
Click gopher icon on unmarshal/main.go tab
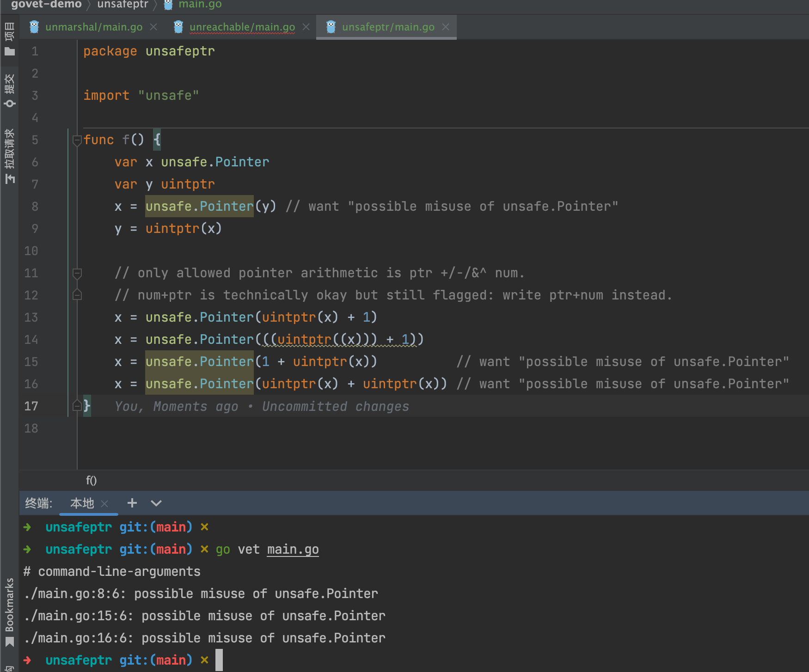pos(34,27)
